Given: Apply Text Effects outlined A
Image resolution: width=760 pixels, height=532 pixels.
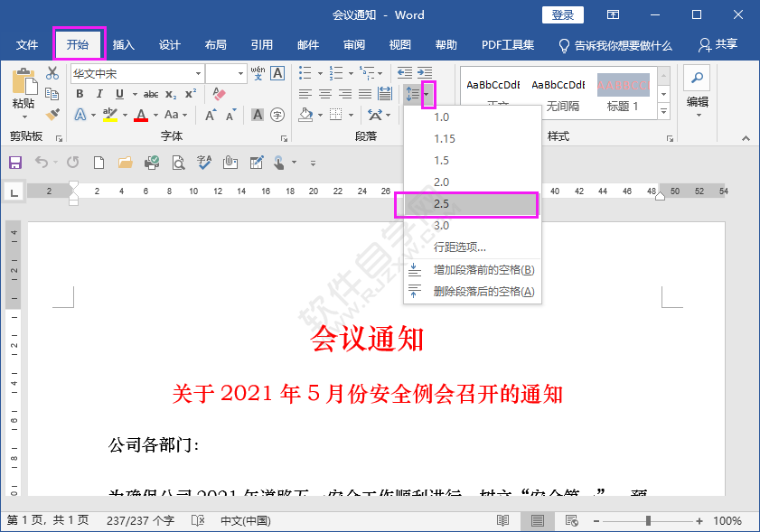Looking at the screenshot, I should (80, 115).
